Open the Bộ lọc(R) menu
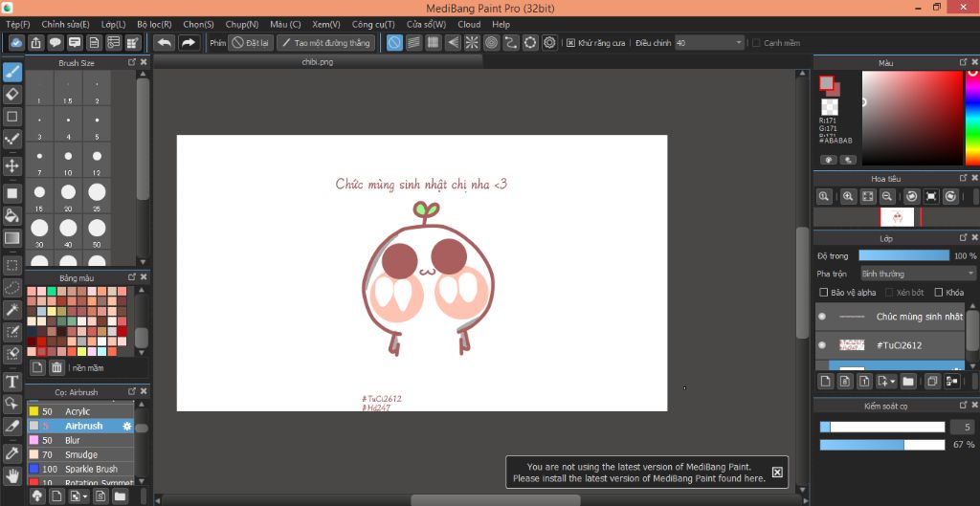Screen dimensions: 980x506 coord(154,24)
